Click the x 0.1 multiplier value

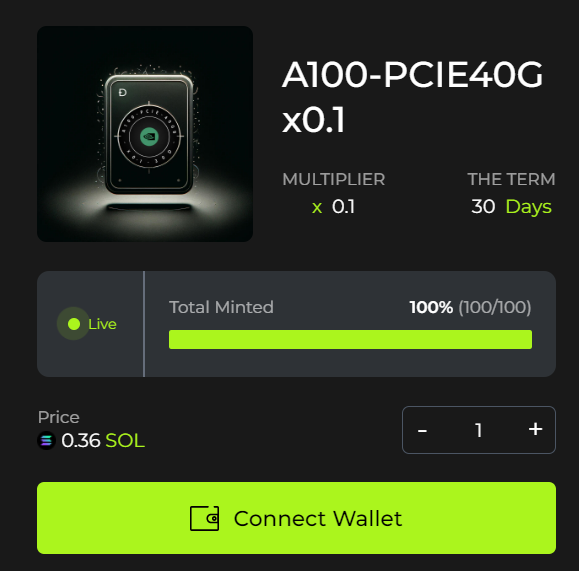(333, 206)
